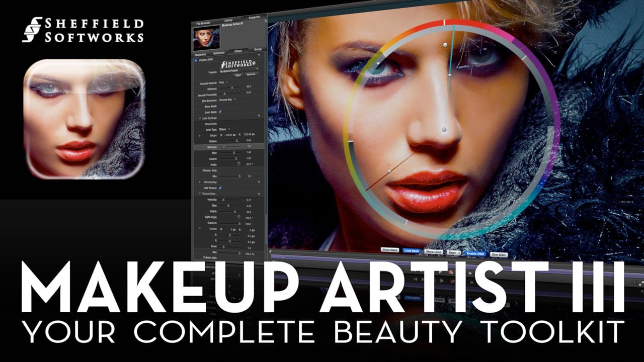The height and width of the screenshot is (362, 644).
Task: Adjust the Radius slider
Action: tap(230, 141)
